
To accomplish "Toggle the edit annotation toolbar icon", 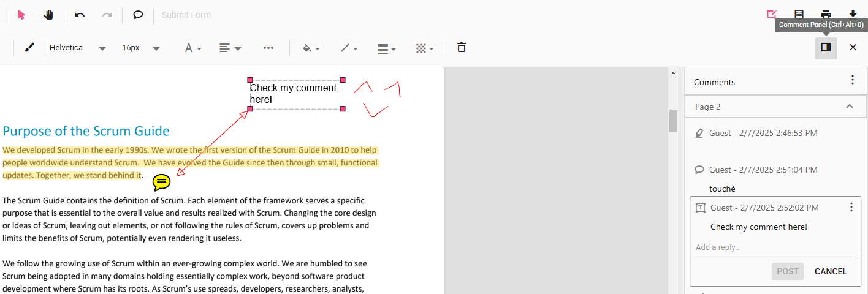I will click(772, 14).
